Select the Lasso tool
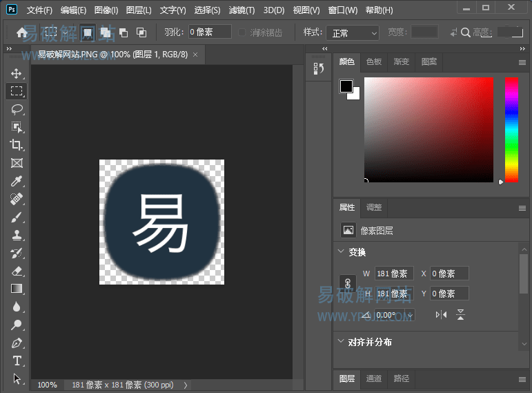This screenshot has height=393, width=532. pos(17,109)
